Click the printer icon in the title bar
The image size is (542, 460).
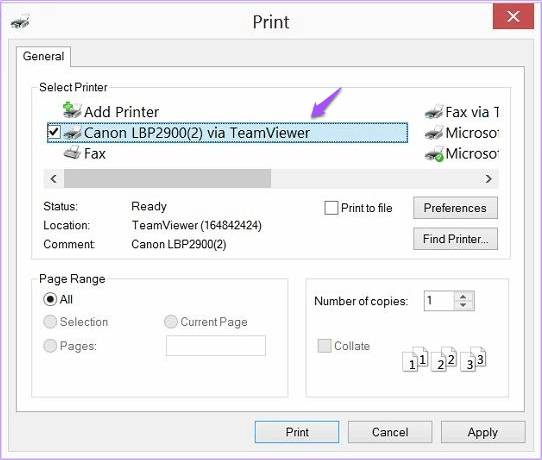(20, 21)
